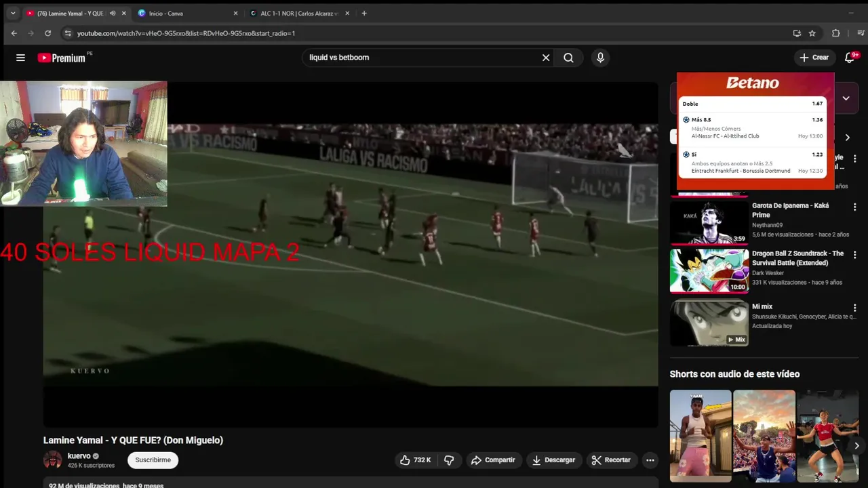Close the Inicio - Canva tab
This screenshot has height=488, width=868.
(235, 13)
